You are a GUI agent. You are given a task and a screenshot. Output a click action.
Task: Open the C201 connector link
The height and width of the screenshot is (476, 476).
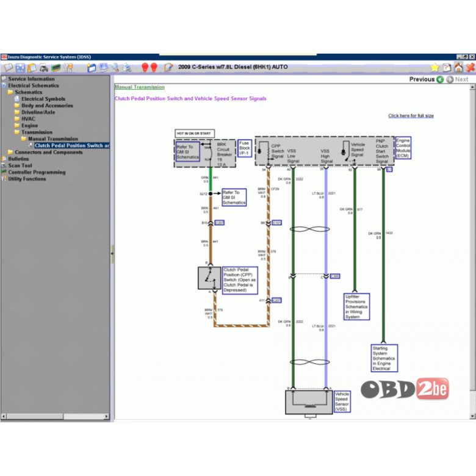click(x=276, y=300)
